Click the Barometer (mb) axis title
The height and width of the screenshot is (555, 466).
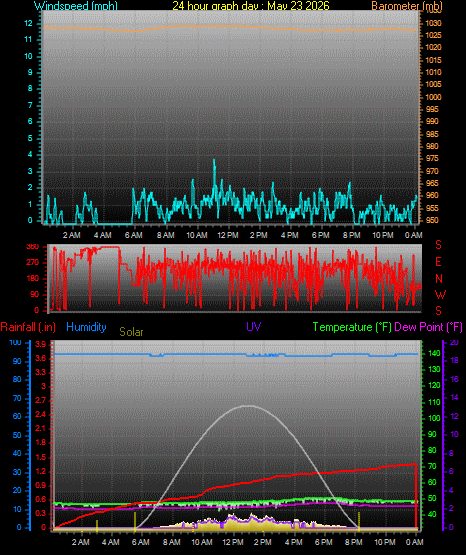(x=407, y=6)
